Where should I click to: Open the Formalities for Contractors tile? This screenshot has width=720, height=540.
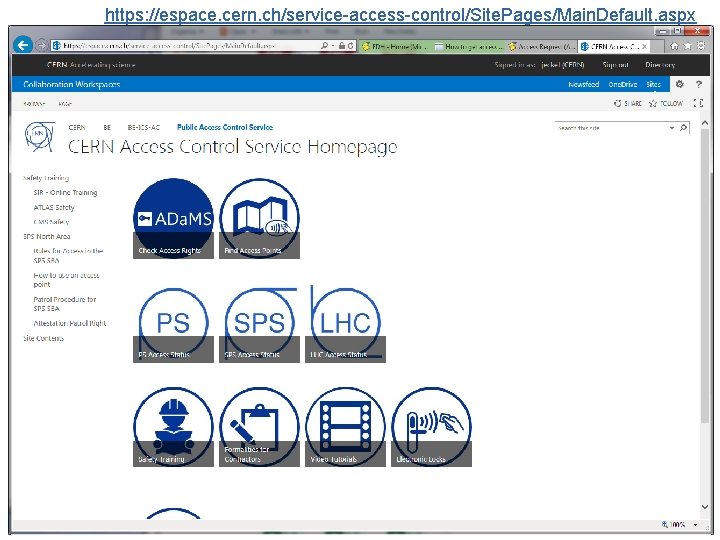[x=259, y=427]
